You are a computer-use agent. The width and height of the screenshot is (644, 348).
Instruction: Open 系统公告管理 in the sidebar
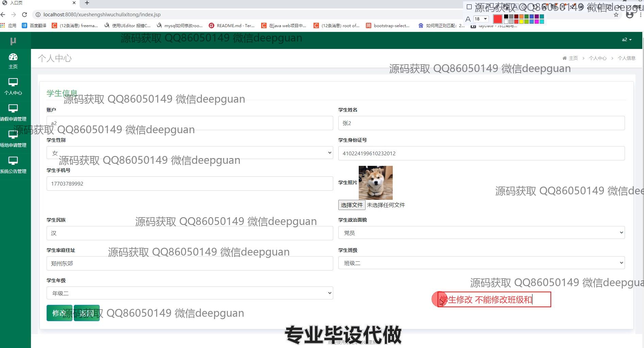[13, 165]
